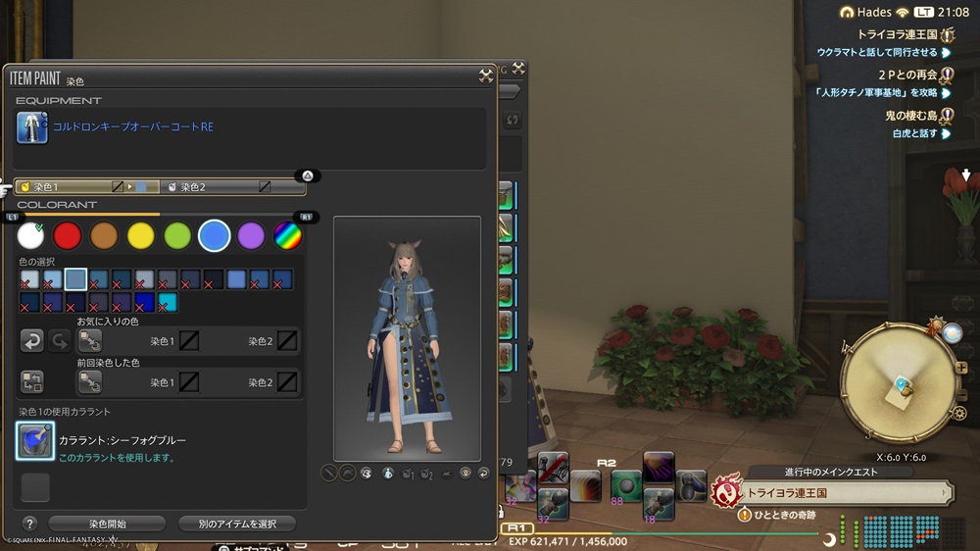This screenshot has height=551, width=980.
Task: Click the weather icon on the minimap
Action: click(x=952, y=333)
